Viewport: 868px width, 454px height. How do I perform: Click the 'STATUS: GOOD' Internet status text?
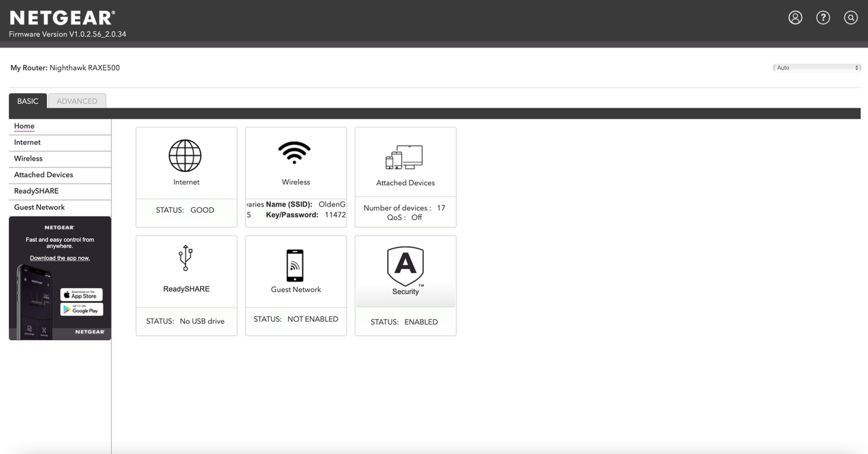(x=185, y=210)
